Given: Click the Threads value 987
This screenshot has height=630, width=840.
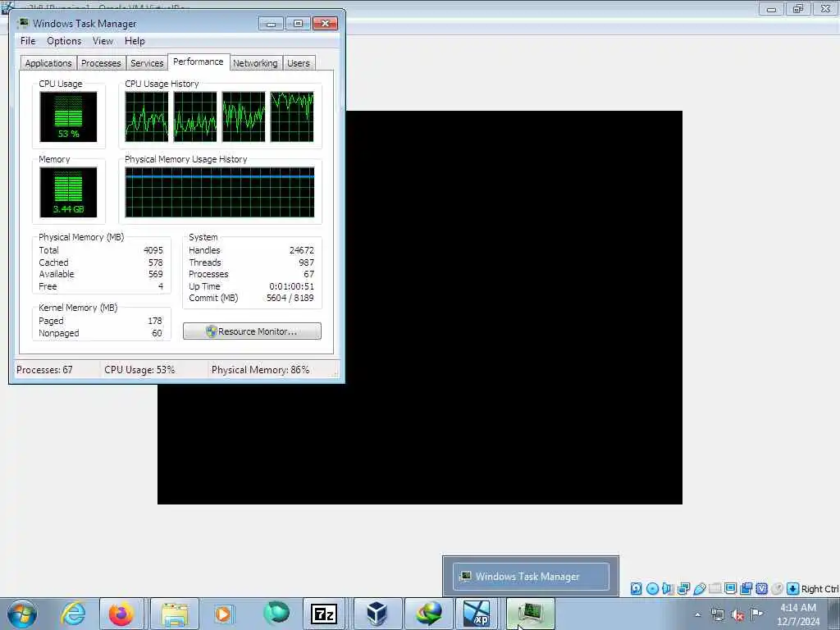Looking at the screenshot, I should [x=307, y=262].
